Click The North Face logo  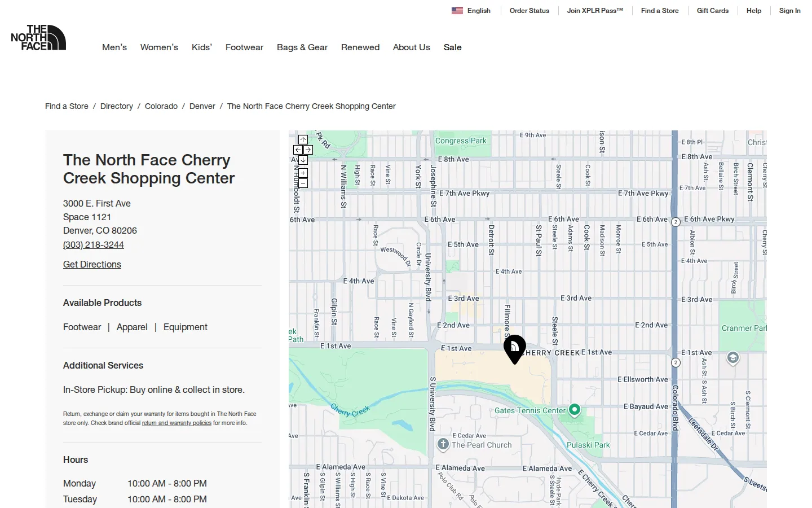click(x=38, y=38)
